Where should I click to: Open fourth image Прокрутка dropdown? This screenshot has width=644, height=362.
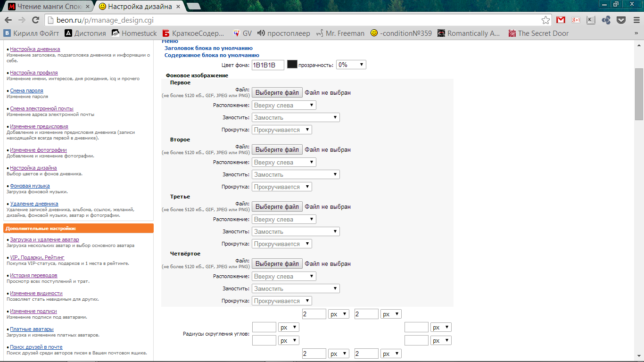pyautogui.click(x=282, y=301)
